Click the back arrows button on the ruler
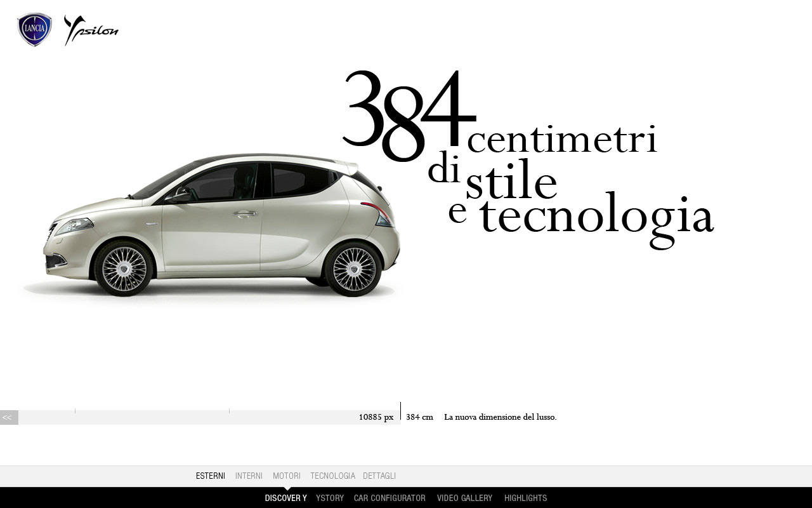 coord(9,417)
